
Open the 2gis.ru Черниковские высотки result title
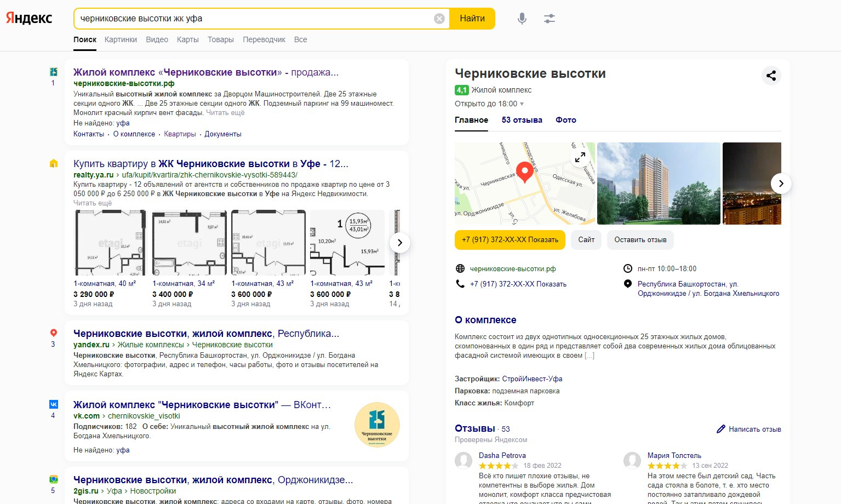[x=213, y=480]
